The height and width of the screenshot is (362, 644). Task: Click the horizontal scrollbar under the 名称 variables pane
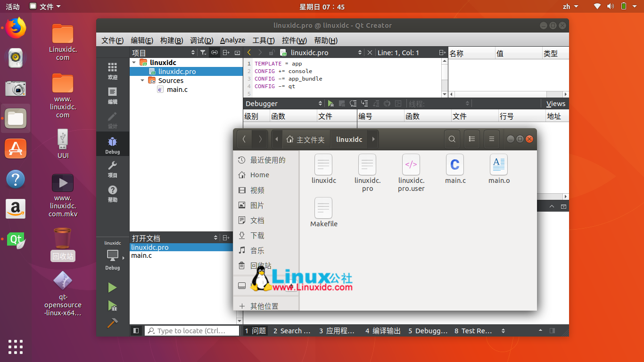click(x=508, y=94)
